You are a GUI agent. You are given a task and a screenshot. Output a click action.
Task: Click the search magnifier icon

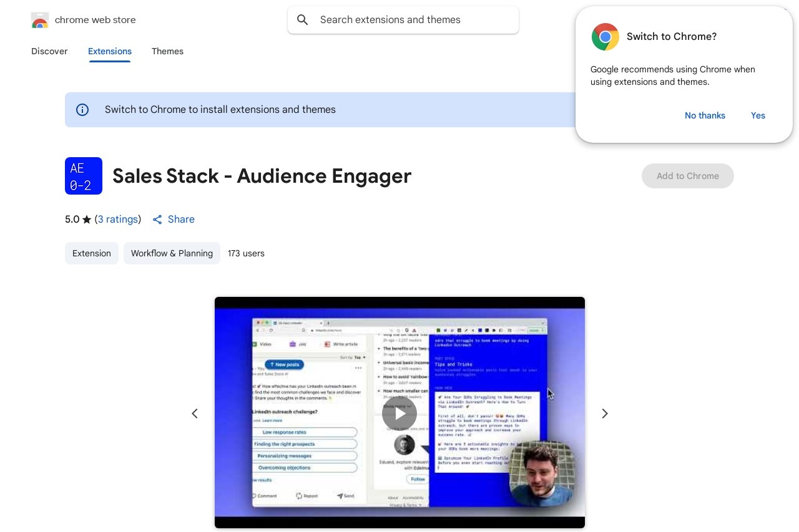pos(303,20)
